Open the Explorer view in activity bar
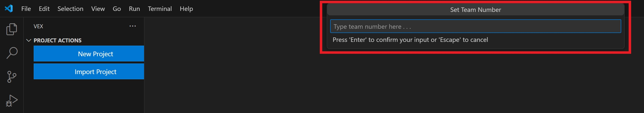The height and width of the screenshot is (113, 644). tap(11, 29)
